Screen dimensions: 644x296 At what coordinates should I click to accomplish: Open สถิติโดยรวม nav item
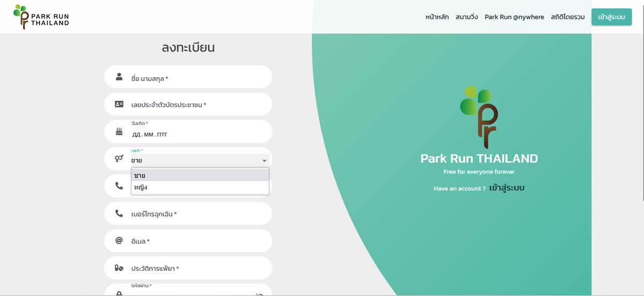tap(568, 17)
